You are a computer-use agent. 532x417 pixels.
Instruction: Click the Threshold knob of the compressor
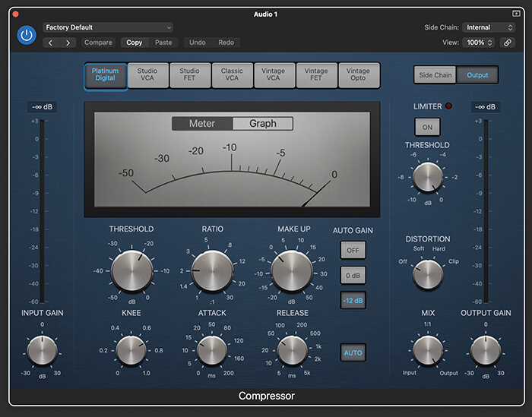131,271
